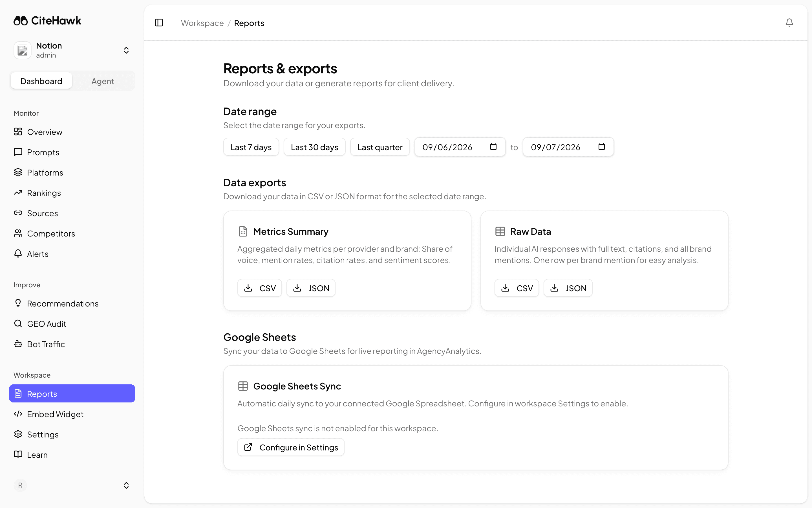Screen dimensions: 812x508
Task: Select the Reports sidebar item
Action: click(x=72, y=393)
